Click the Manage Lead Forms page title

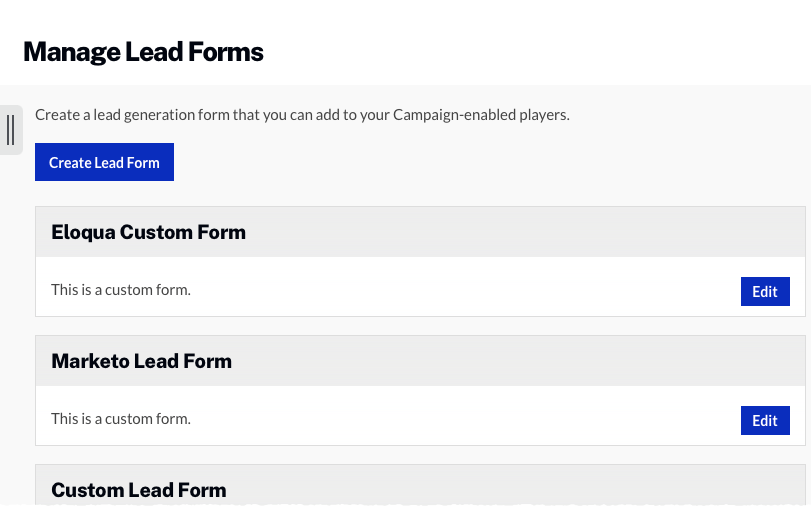pos(143,51)
